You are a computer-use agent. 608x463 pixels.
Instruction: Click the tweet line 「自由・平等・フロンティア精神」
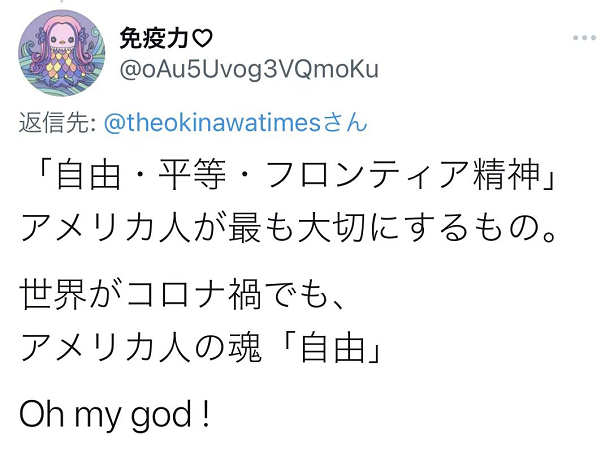[291, 179]
